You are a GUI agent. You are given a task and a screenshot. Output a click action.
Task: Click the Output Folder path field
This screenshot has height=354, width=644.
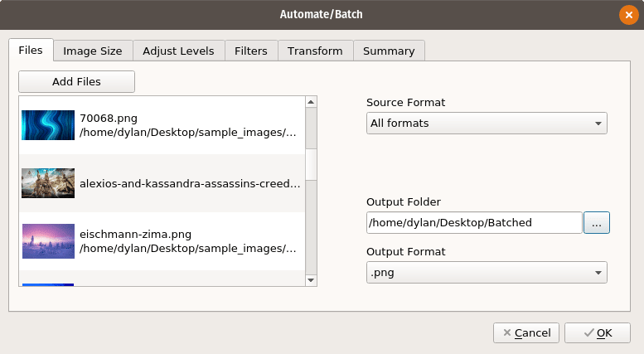pyautogui.click(x=474, y=222)
